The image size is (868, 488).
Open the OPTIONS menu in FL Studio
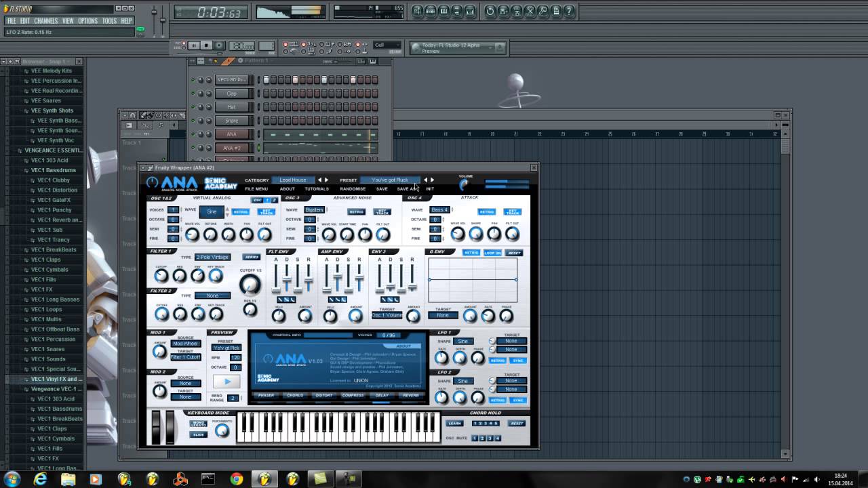(x=88, y=21)
